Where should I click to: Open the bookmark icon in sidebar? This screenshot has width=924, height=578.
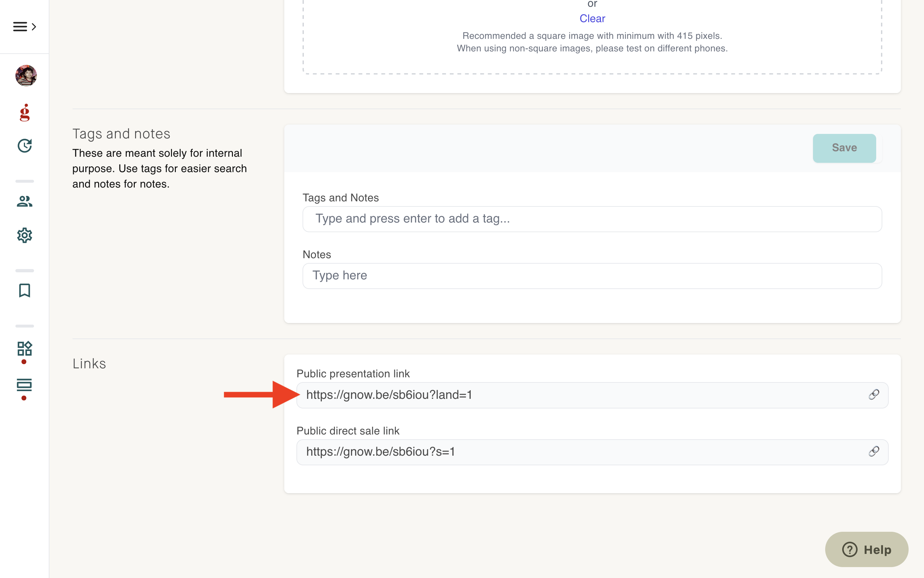click(25, 290)
